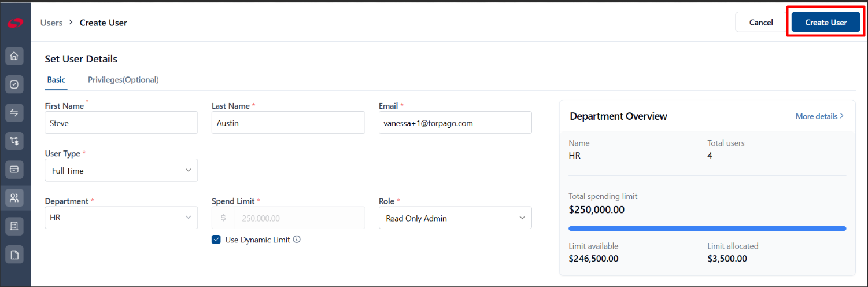Click the Create User button
This screenshot has height=287, width=868.
pos(826,23)
